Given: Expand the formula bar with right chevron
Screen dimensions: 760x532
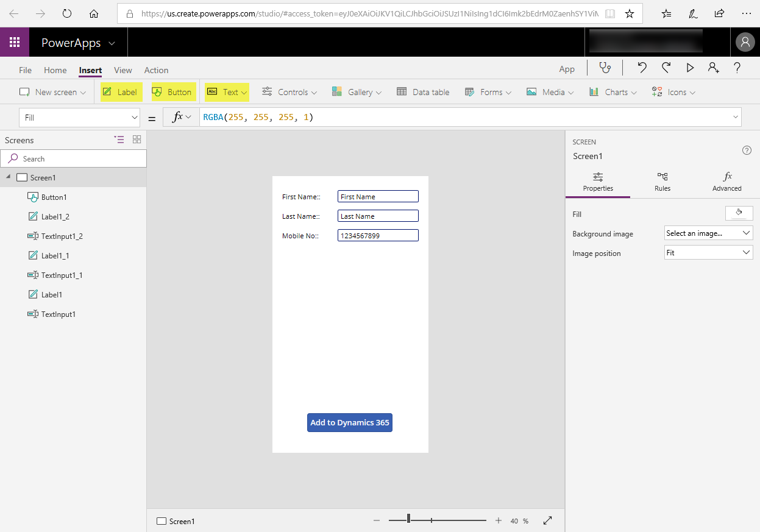Looking at the screenshot, I should pyautogui.click(x=736, y=118).
